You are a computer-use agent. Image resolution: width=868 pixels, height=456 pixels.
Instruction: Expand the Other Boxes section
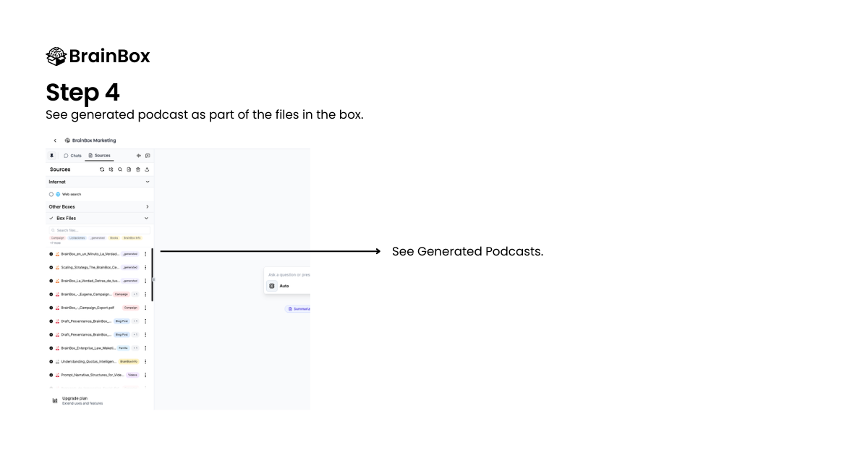148,207
